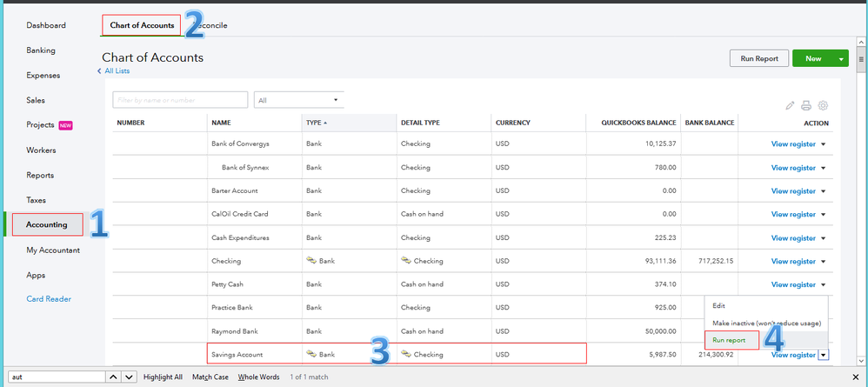Open Apps in the sidebar
This screenshot has width=868, height=387.
(36, 275)
